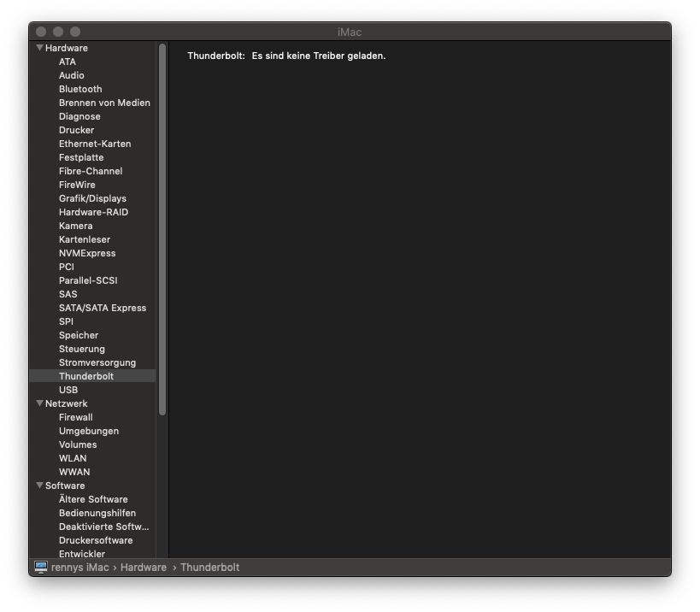Click the iMac computer icon in path bar
The width and height of the screenshot is (700, 612).
point(41,568)
